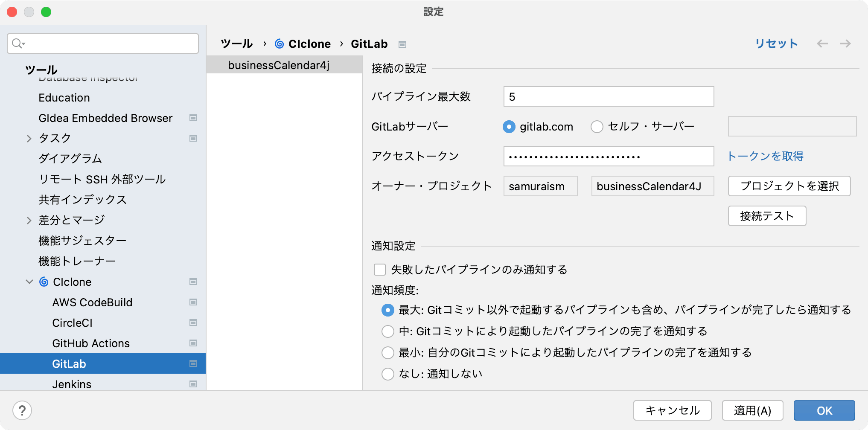Viewport: 868px width, 430px height.
Task: Expand the 差分とマージ tree node
Action: coord(29,220)
